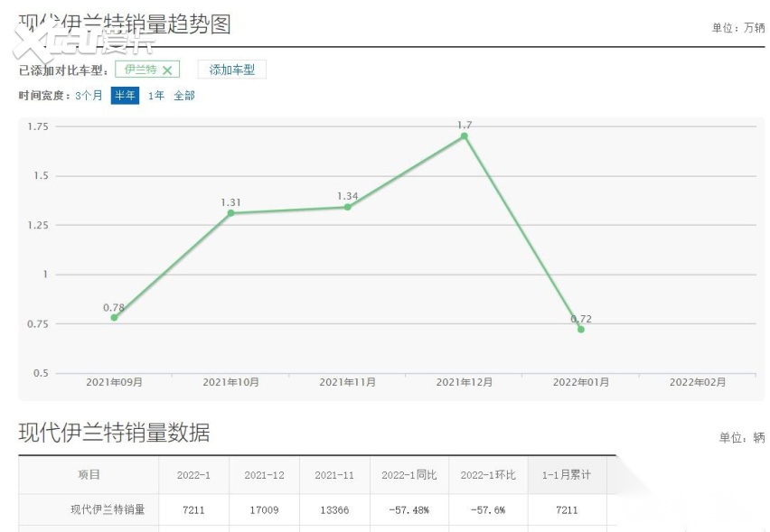Click the 1.7 peak data point

point(464,136)
